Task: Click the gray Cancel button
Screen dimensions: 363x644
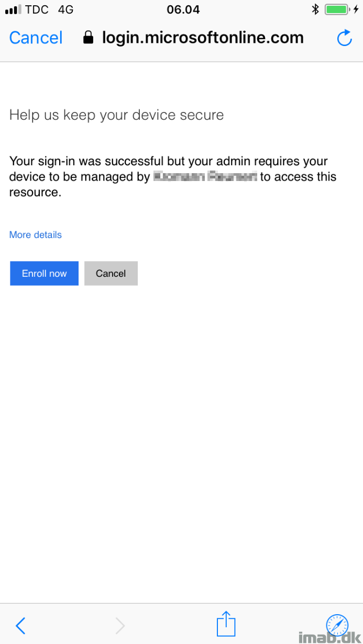Action: [x=111, y=273]
